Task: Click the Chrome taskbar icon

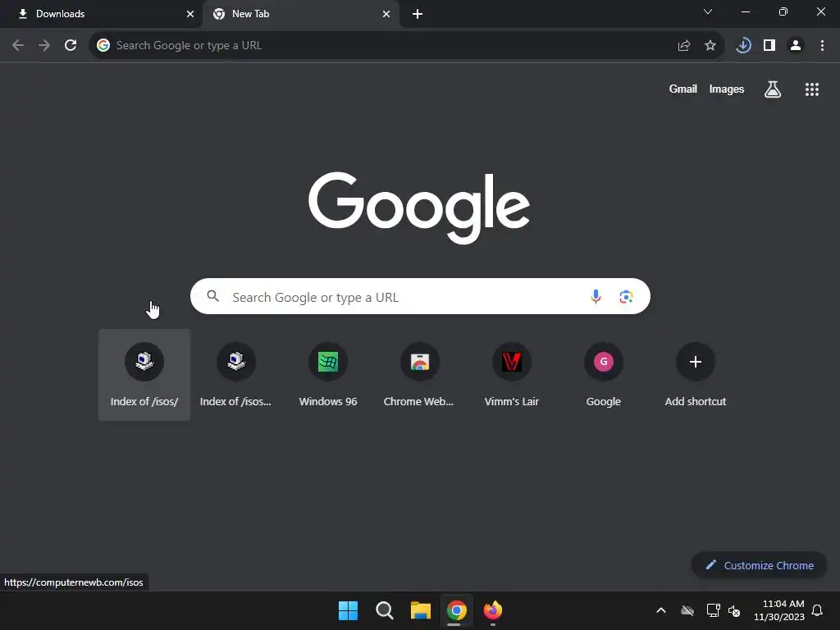Action: click(x=456, y=610)
